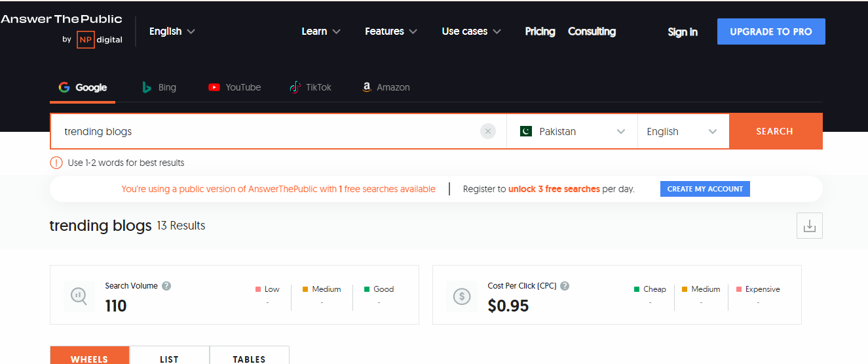Click the 'Use 1-2 words for best results' tip
Image resolution: width=868 pixels, height=364 pixels.
click(126, 163)
